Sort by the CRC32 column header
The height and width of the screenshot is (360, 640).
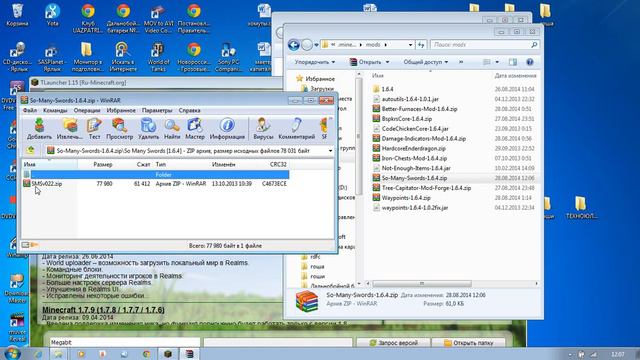point(278,164)
